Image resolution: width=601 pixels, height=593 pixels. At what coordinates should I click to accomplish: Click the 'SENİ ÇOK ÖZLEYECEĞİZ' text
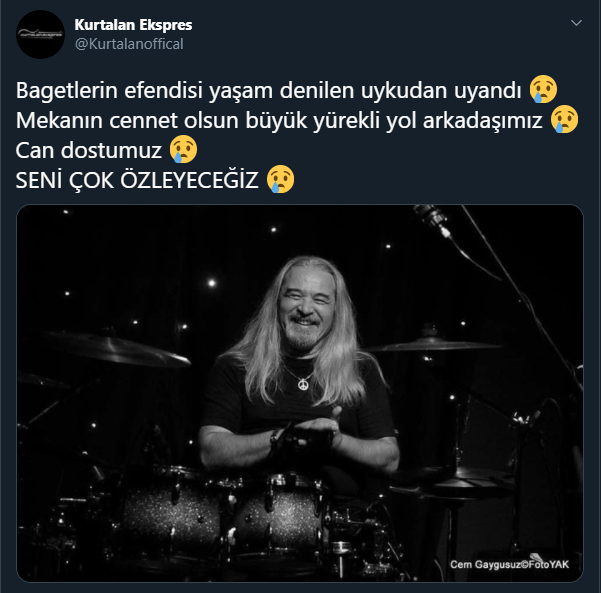tap(137, 180)
